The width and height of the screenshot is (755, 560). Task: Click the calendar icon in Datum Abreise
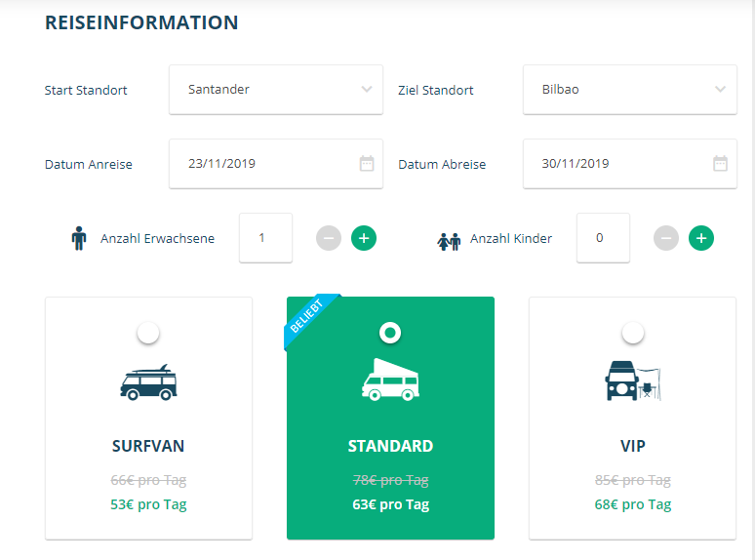(720, 164)
